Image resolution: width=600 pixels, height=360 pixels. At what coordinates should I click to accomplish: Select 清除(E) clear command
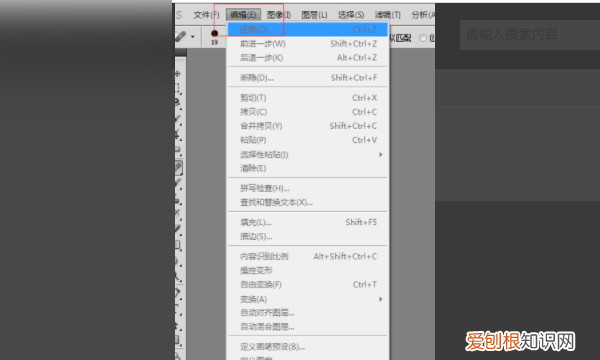pyautogui.click(x=308, y=168)
